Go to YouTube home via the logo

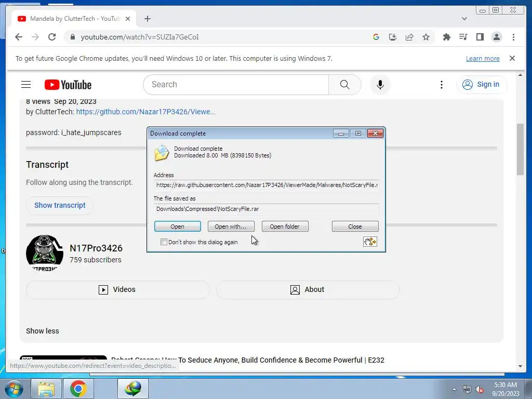(x=68, y=85)
